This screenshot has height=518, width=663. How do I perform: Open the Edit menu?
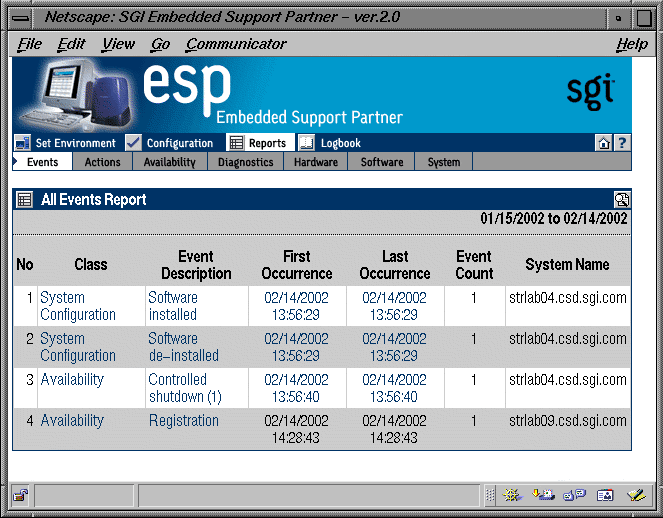tap(71, 44)
